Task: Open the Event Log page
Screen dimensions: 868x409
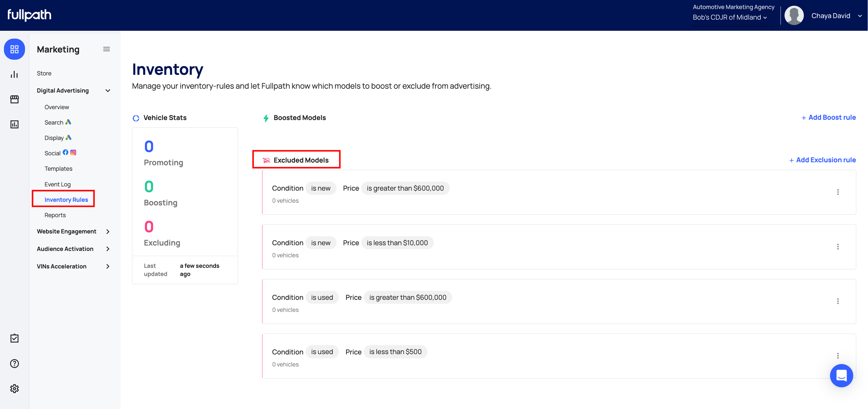Action: pos(58,184)
